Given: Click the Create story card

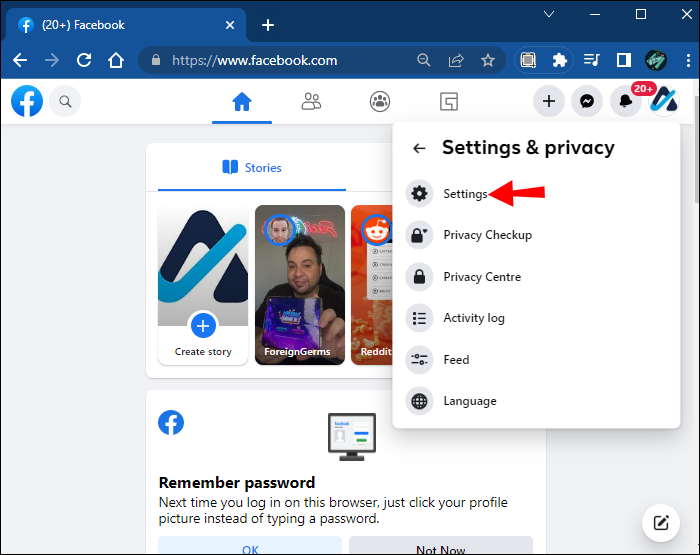Looking at the screenshot, I should [x=203, y=285].
